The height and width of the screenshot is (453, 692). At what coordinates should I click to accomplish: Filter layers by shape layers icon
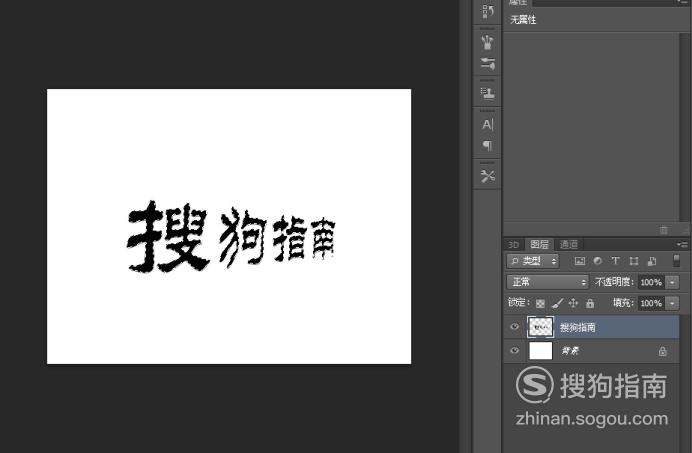pos(634,261)
